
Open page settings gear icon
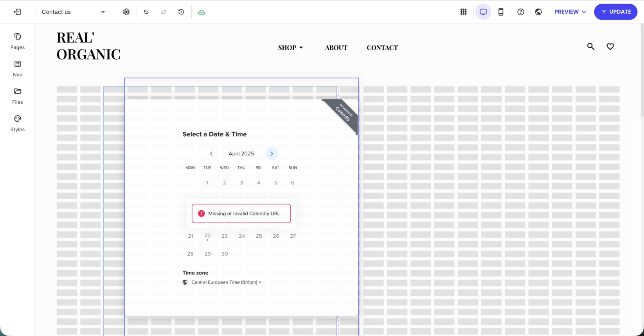coord(126,12)
